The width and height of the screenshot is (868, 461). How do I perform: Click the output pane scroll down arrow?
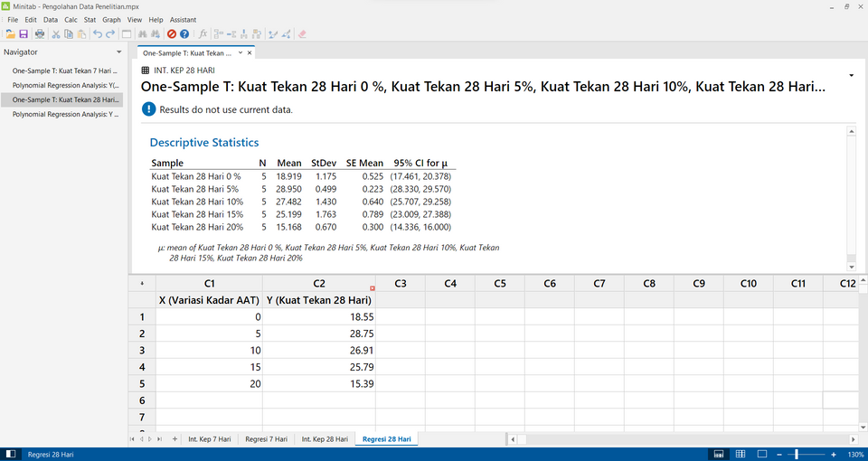coord(852,266)
